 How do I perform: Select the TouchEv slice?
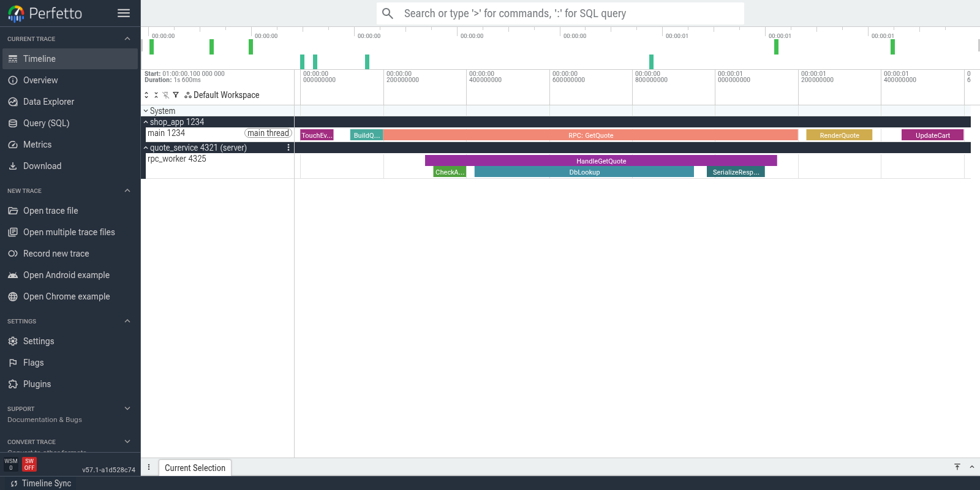317,135
